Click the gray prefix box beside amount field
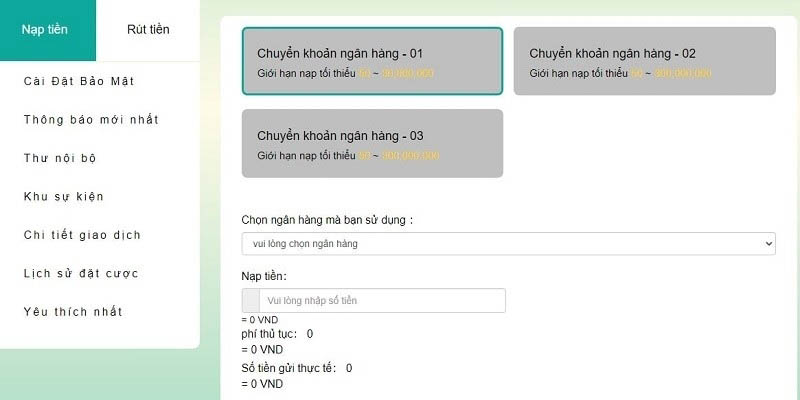The width and height of the screenshot is (800, 400). pos(251,301)
